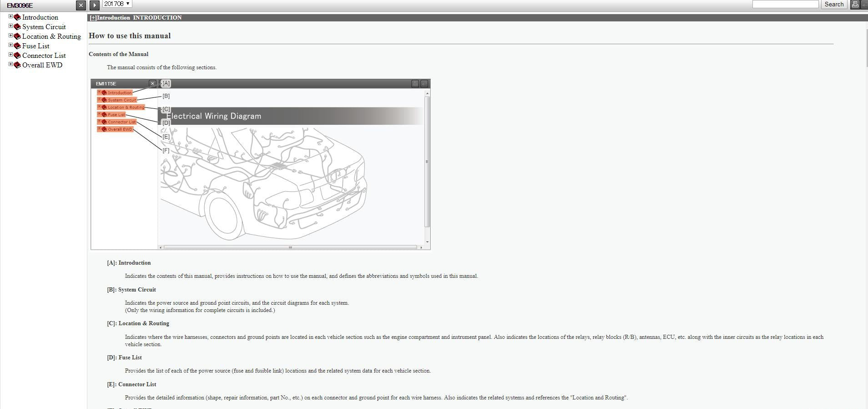Open the 201708 version dropdown

pyautogui.click(x=117, y=4)
